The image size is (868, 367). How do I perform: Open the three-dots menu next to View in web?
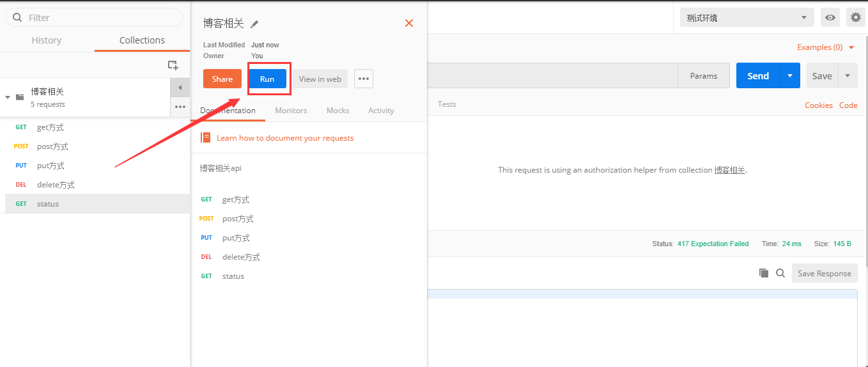pos(364,79)
